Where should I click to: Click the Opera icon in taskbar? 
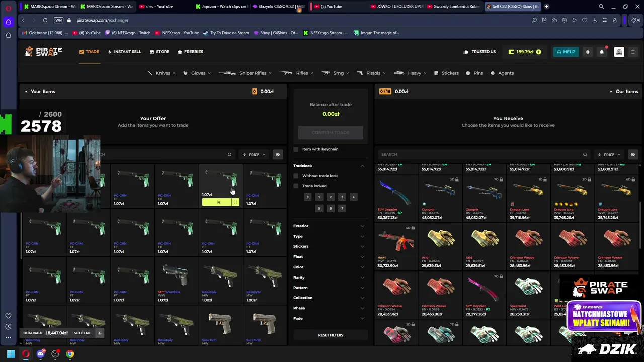click(x=26, y=354)
